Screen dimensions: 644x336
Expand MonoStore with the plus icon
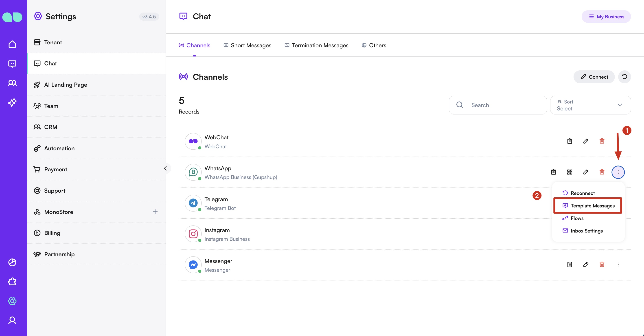155,212
